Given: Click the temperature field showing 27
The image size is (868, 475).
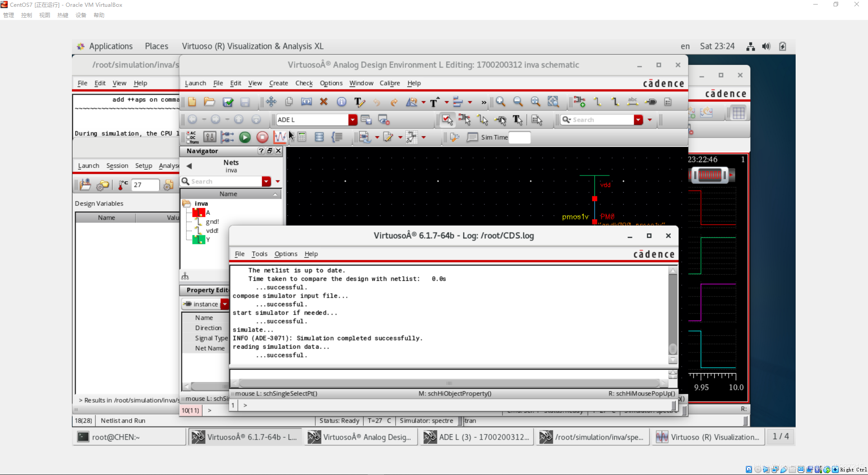Looking at the screenshot, I should tap(145, 185).
